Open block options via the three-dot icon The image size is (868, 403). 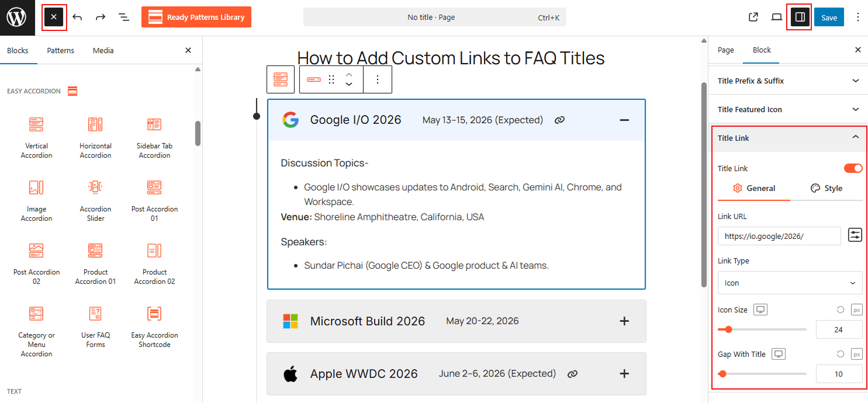(378, 79)
